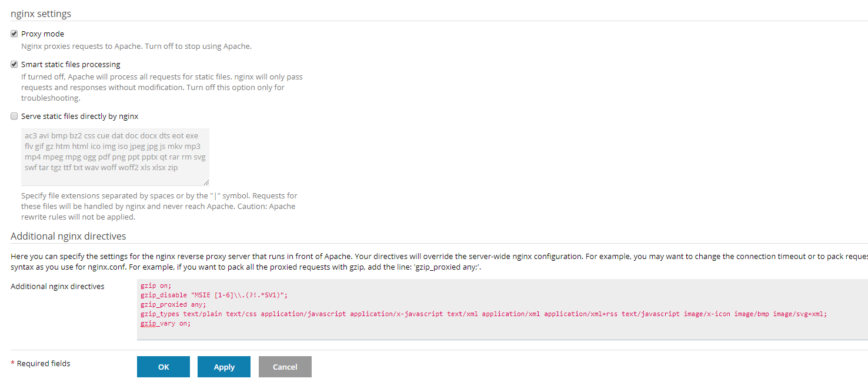Uncheck the Proxy mode checkbox

14,34
